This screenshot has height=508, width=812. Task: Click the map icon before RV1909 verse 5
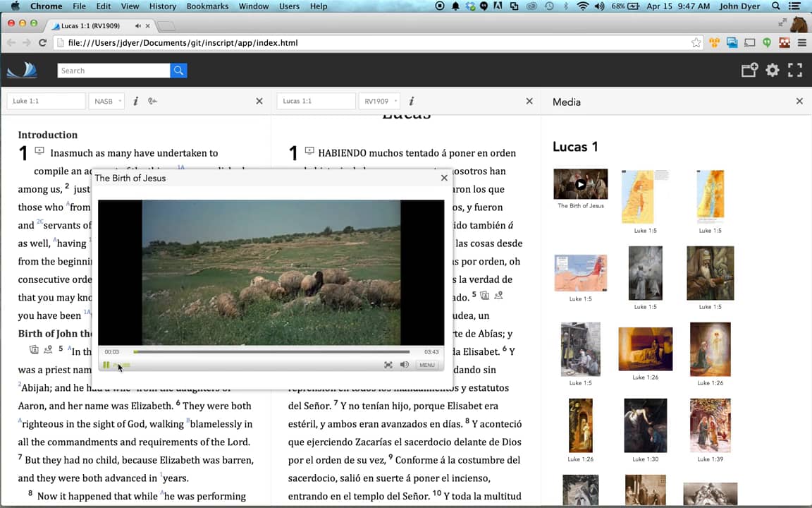(499, 296)
